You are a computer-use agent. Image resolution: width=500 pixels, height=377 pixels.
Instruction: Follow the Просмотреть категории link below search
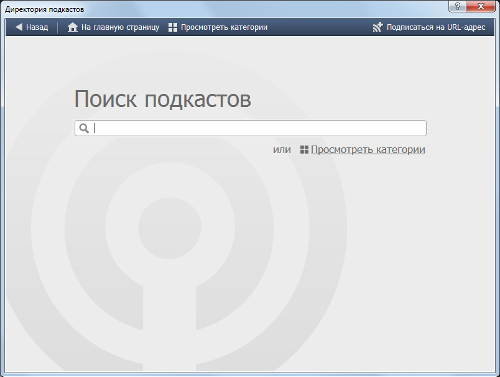368,150
